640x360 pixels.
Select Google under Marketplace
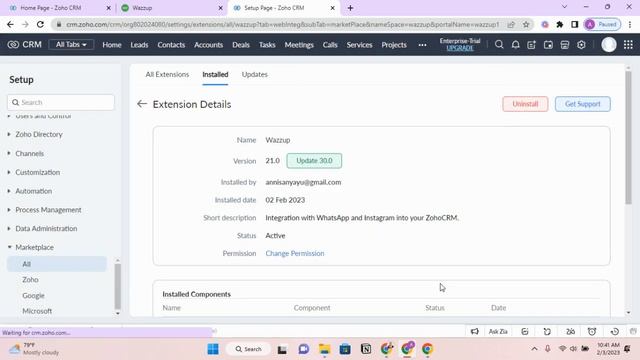(33, 296)
